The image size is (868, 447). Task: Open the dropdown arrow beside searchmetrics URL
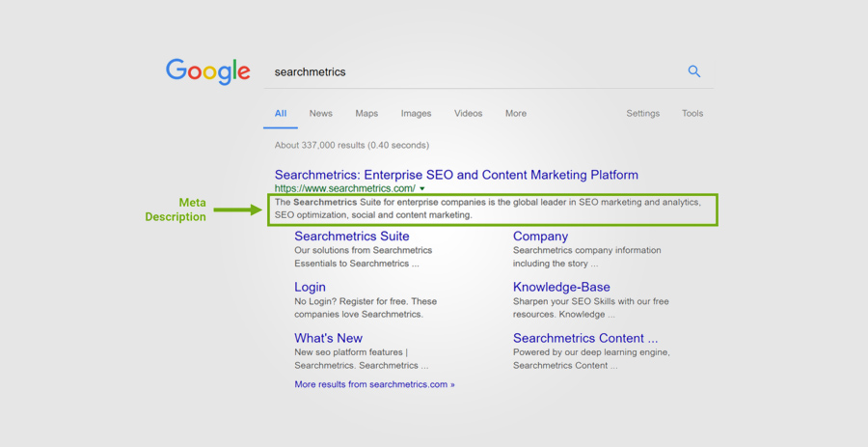pos(422,189)
